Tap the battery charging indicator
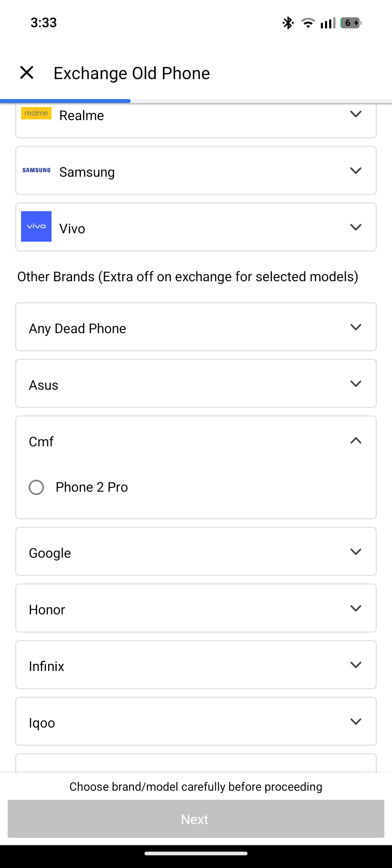 pyautogui.click(x=350, y=23)
